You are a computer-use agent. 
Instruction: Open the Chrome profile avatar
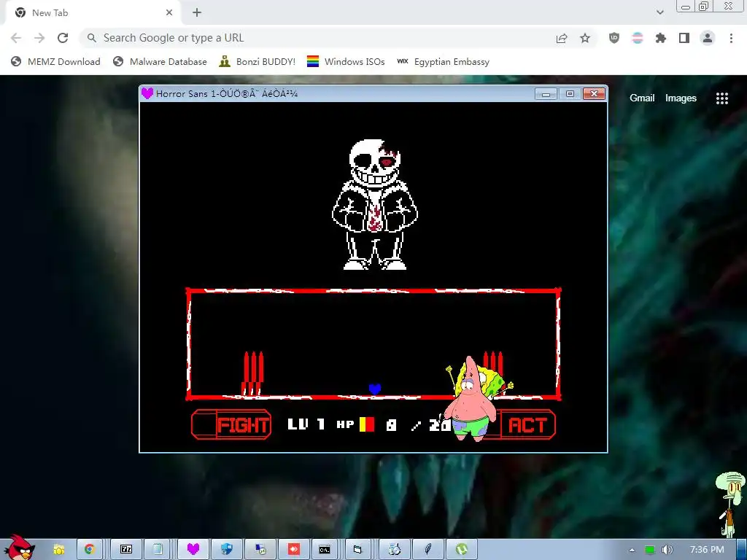[708, 38]
